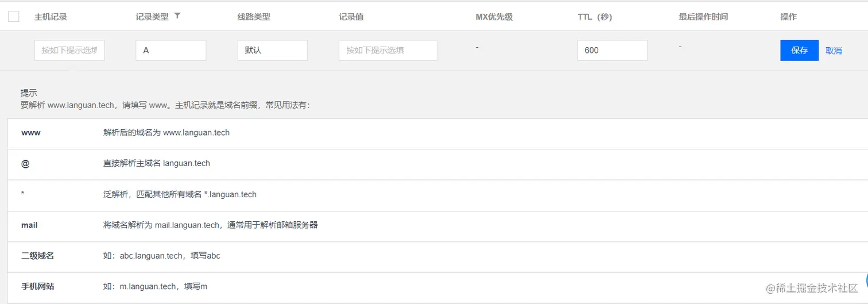Open the 记录类型 filter funnel icon
The height and width of the screenshot is (304, 868).
coord(177,16)
